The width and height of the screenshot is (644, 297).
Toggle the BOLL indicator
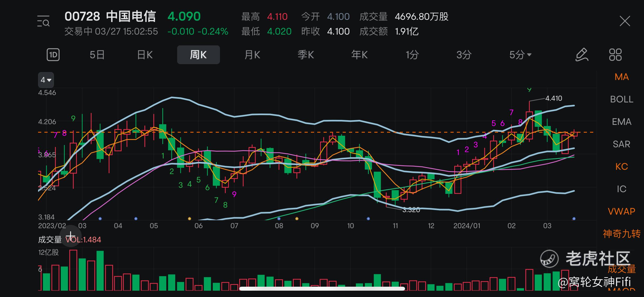pos(621,100)
